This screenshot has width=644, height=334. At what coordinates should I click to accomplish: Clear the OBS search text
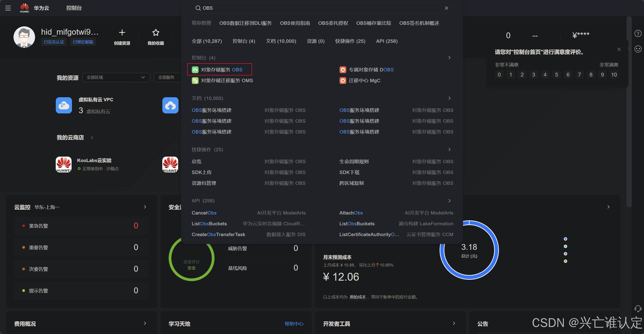click(x=447, y=8)
